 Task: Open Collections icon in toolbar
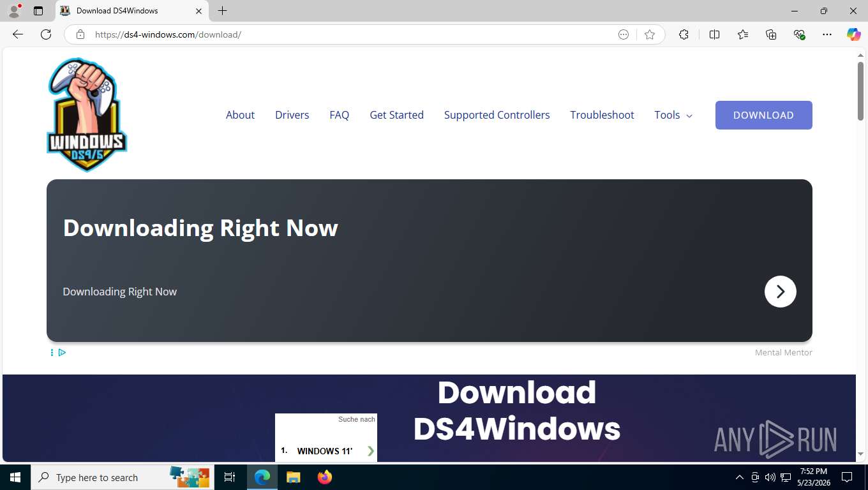(x=771, y=34)
